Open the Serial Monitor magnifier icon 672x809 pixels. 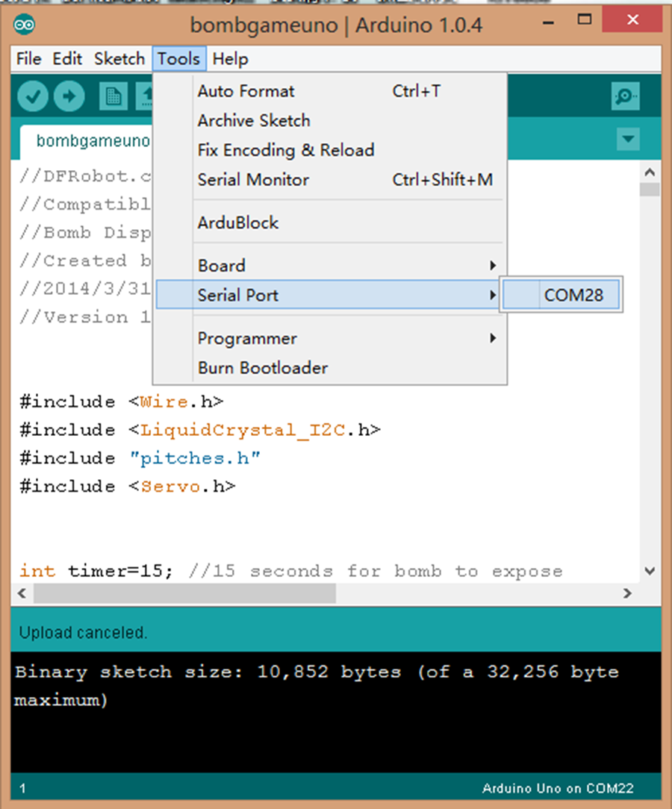(x=626, y=96)
